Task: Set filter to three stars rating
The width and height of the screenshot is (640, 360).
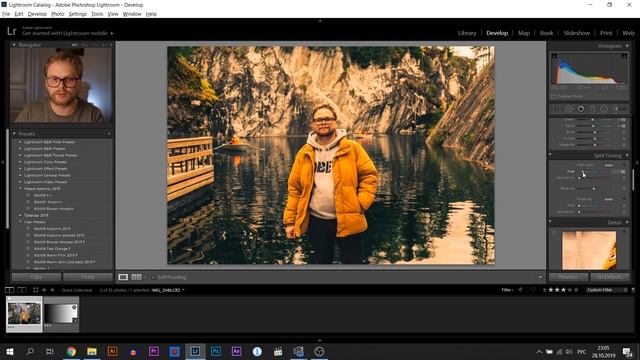Action: pyautogui.click(x=564, y=290)
